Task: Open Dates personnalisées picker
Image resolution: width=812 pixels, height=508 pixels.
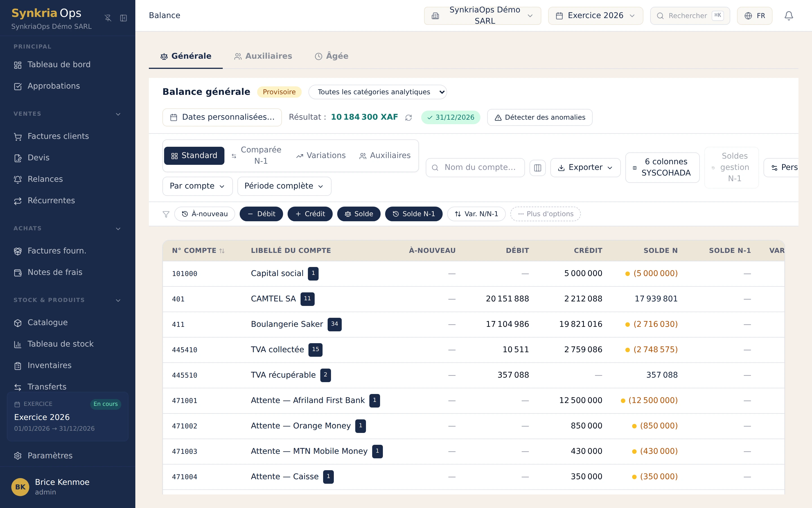Action: click(222, 117)
